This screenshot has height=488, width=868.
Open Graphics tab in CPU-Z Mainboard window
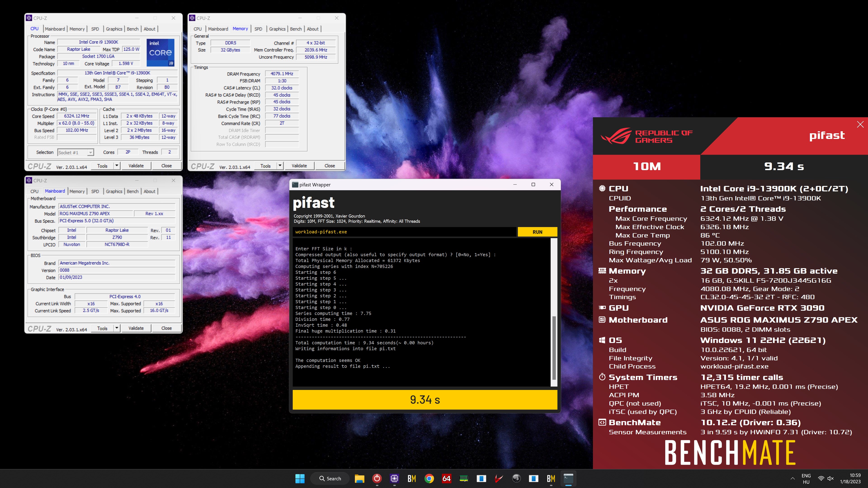pyautogui.click(x=114, y=191)
